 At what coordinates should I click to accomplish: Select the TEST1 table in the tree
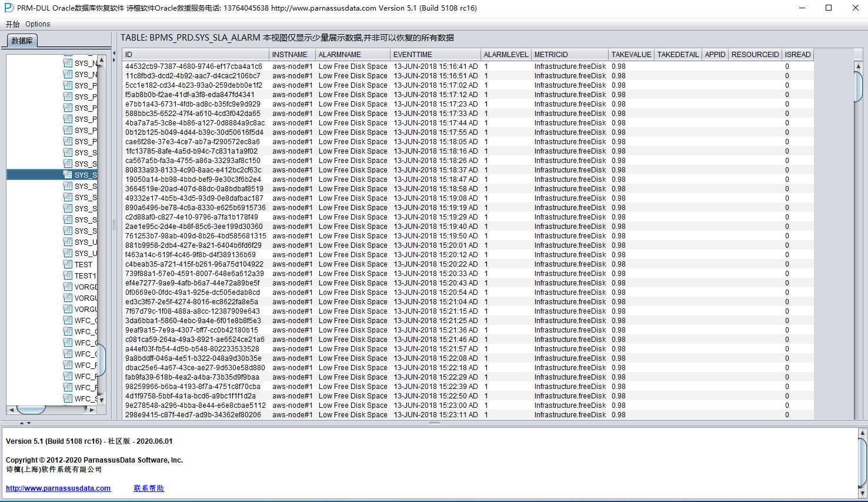pos(85,275)
